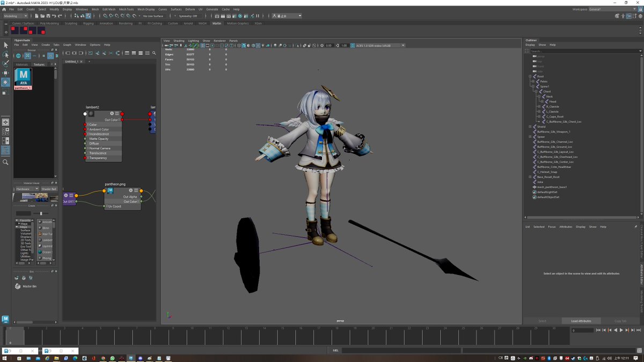The image size is (644, 362).
Task: Choose the Paint selection tool
Action: click(5, 63)
